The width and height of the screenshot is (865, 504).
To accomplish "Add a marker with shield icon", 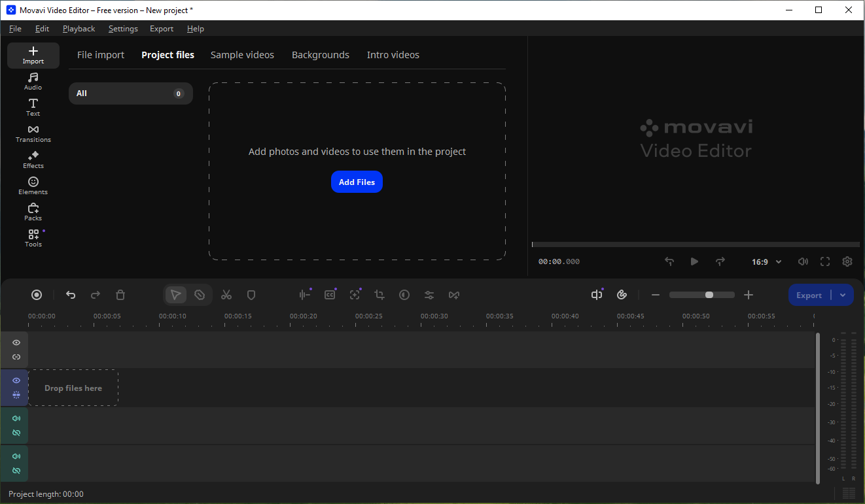I will point(251,295).
